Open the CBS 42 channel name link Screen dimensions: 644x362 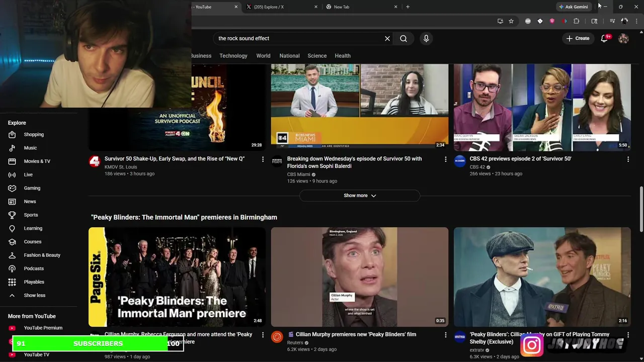(477, 167)
